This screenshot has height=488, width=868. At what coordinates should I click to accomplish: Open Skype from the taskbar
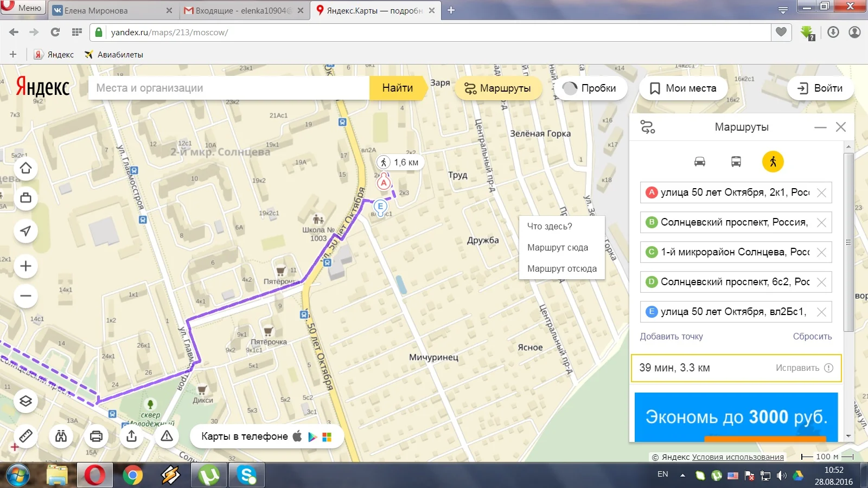click(247, 476)
